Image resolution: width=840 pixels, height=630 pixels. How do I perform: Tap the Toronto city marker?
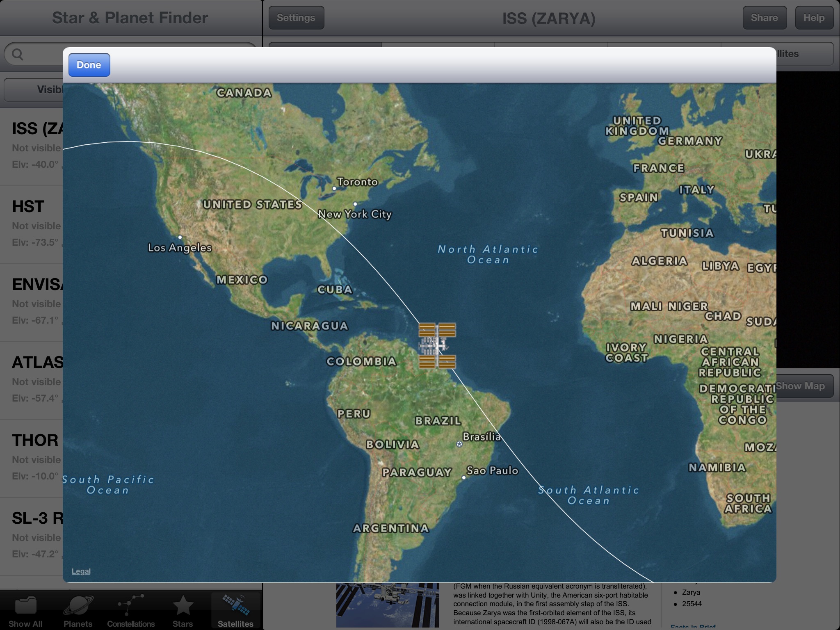(x=334, y=189)
